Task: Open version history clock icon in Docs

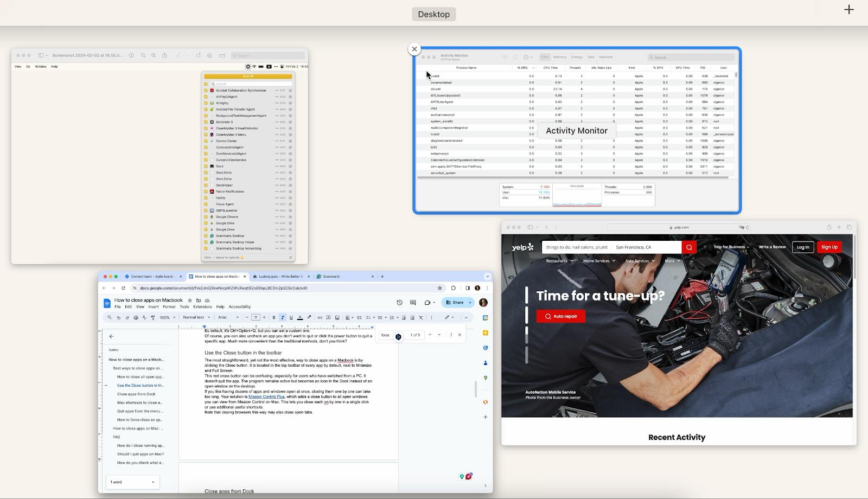Action: pos(400,303)
